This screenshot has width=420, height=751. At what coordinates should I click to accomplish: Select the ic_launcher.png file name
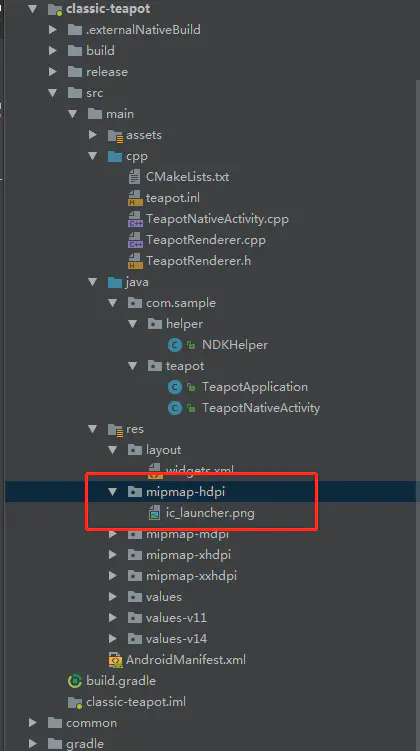click(210, 513)
